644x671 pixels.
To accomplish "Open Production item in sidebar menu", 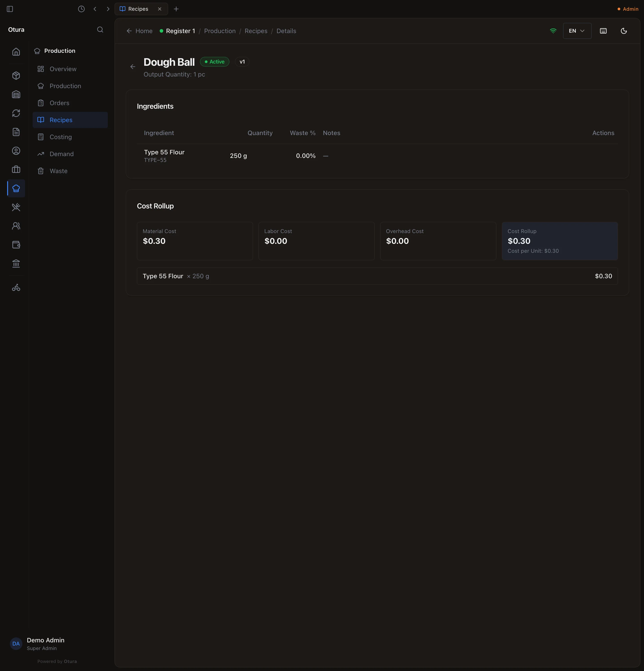I will click(x=70, y=86).
